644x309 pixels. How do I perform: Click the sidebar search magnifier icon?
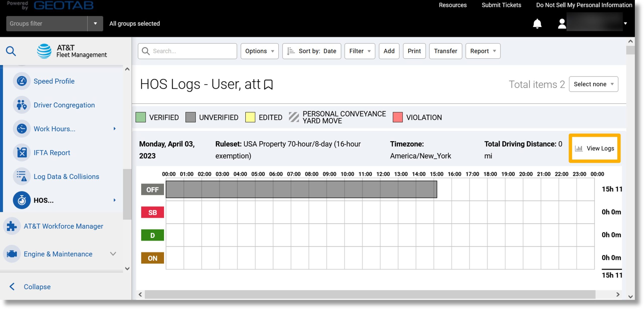[11, 51]
